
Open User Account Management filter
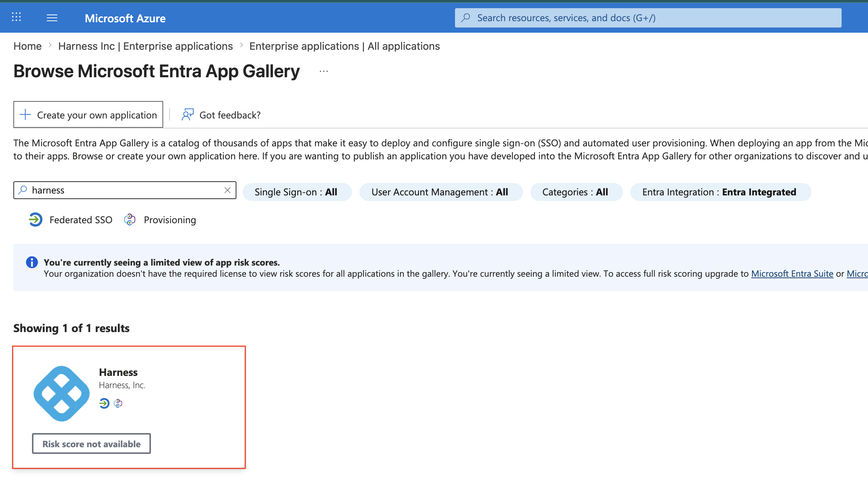point(441,192)
